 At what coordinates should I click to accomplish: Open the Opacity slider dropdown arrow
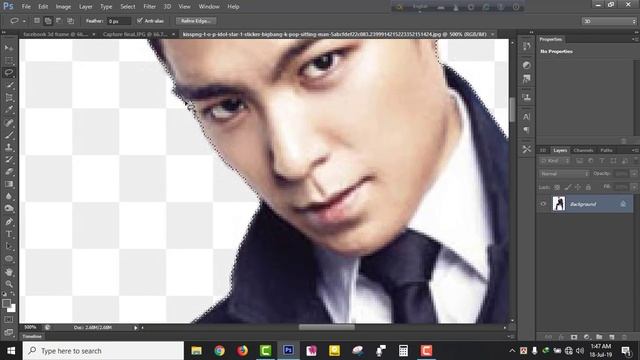coord(633,173)
